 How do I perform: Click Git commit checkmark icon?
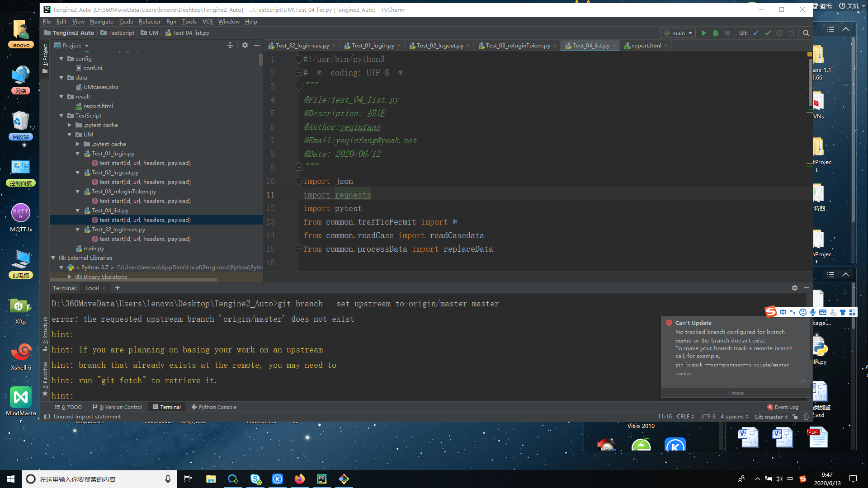[x=768, y=33]
